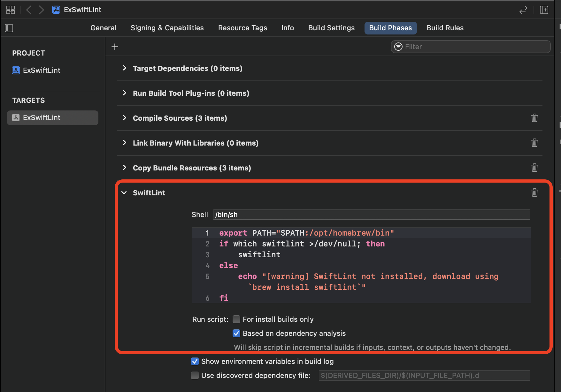Delete the Link Binary With Libraries phase

point(534,143)
